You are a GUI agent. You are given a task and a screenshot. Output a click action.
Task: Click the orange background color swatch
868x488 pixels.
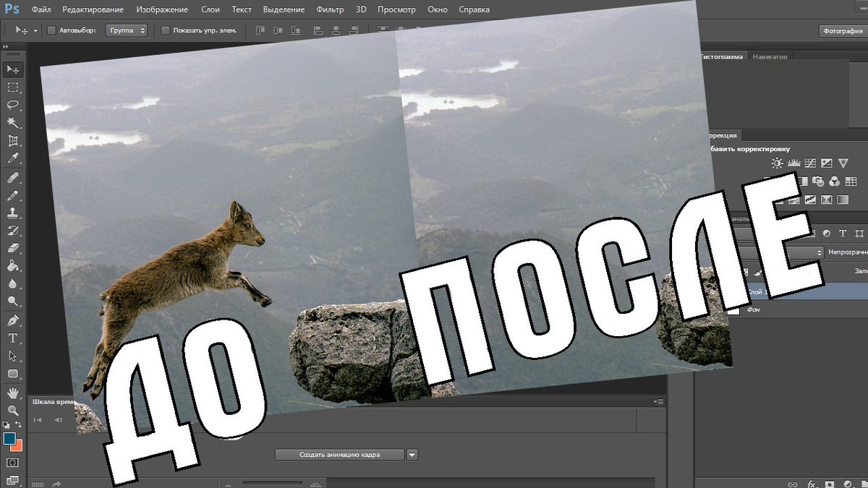tap(17, 445)
